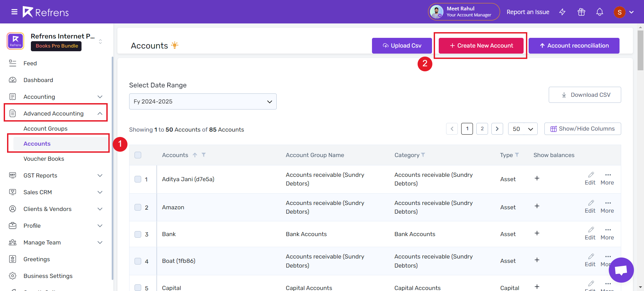
Task: Expand the profile menu chevron
Action: pos(632,12)
